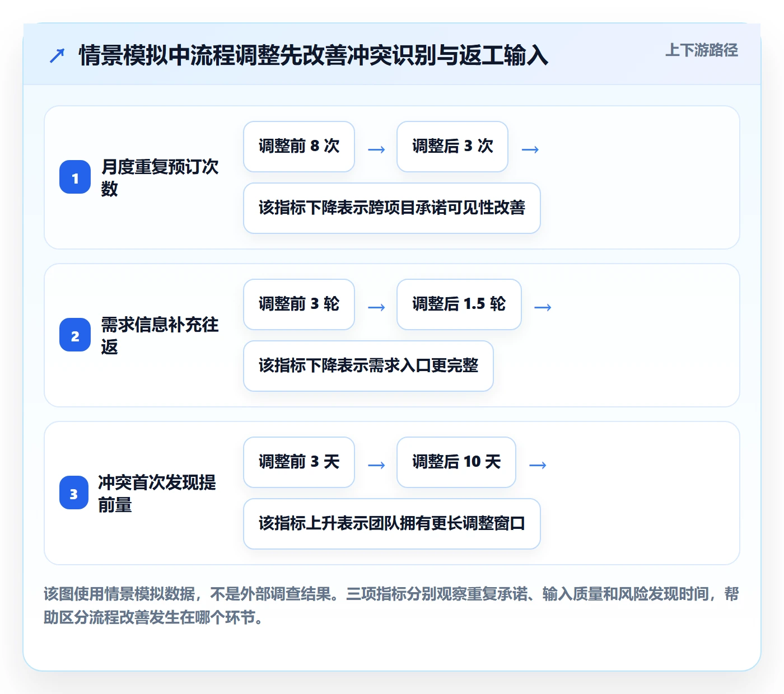Click the 调整前 3 轮 chip
Image resolution: width=784 pixels, height=694 pixels.
click(299, 304)
